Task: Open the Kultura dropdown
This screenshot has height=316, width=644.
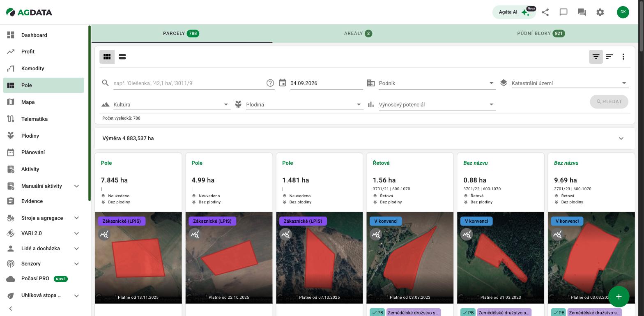Action: [172, 105]
